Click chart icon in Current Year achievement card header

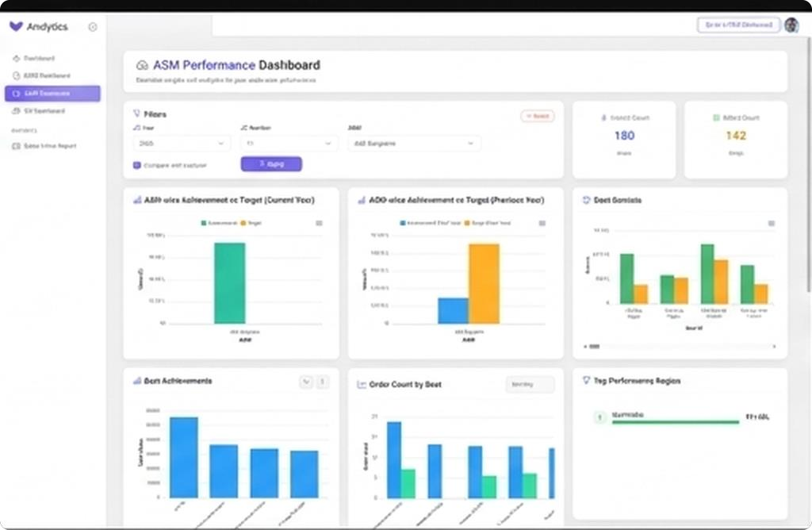pyautogui.click(x=137, y=200)
